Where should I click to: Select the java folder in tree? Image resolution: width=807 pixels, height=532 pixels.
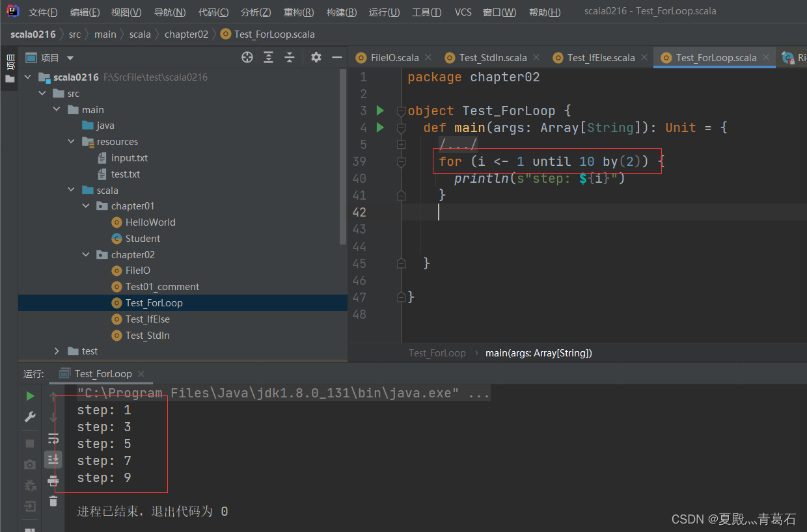(x=105, y=126)
